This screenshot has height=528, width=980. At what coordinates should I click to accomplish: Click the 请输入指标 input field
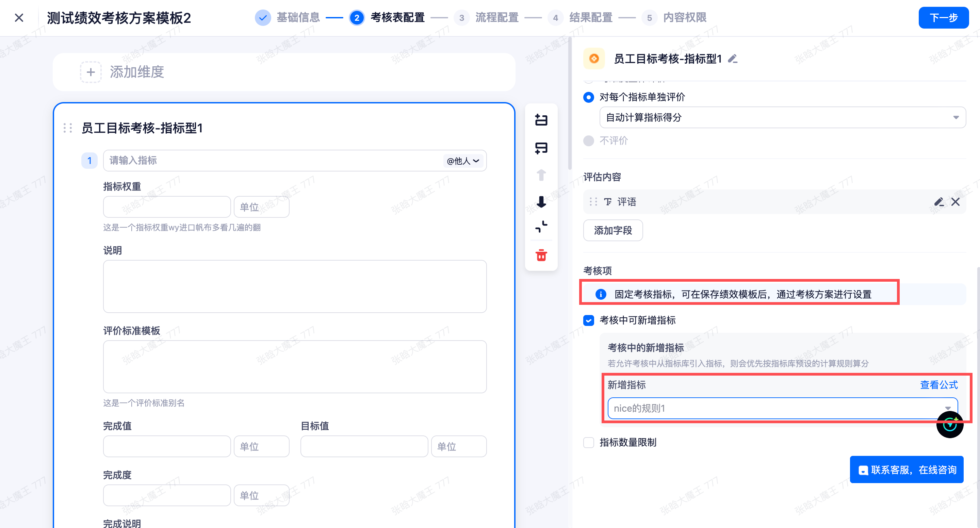click(266, 161)
